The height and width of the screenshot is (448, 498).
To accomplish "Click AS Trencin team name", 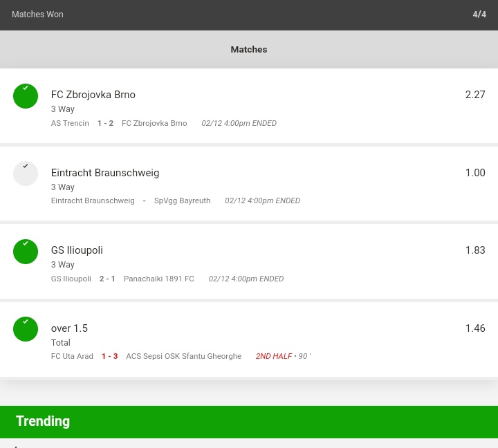I will point(70,123).
